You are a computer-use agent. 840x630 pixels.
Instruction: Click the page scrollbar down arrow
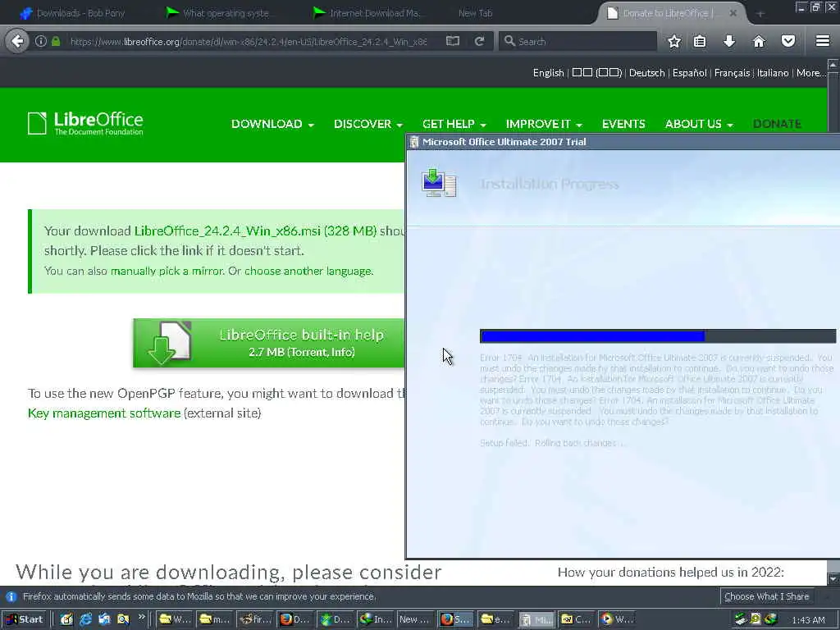click(833, 579)
